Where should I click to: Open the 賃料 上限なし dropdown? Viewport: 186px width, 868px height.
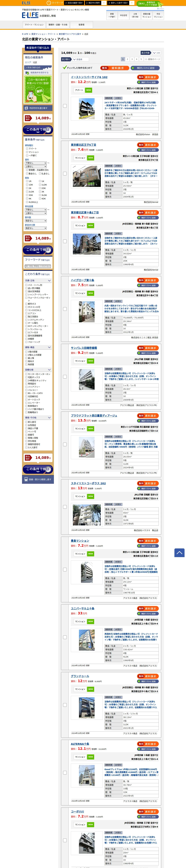(35, 167)
